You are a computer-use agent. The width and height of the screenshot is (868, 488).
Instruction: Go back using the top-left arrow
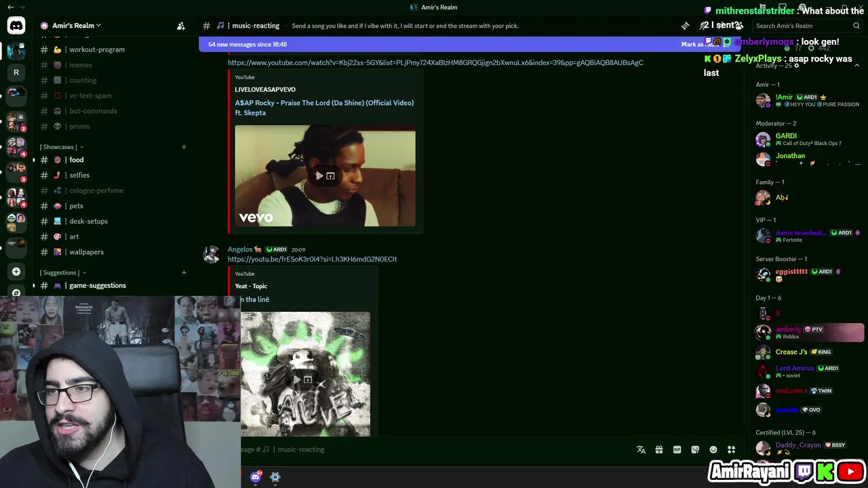[x=10, y=7]
